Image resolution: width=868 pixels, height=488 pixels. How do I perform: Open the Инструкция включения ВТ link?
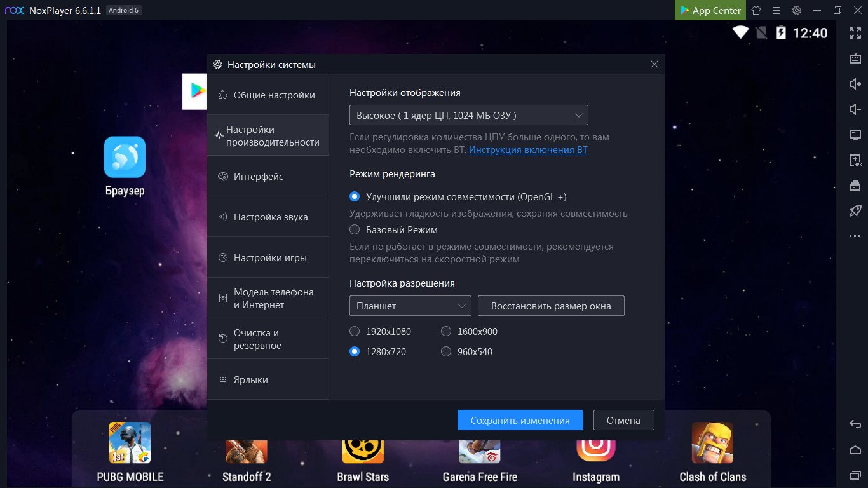click(528, 150)
